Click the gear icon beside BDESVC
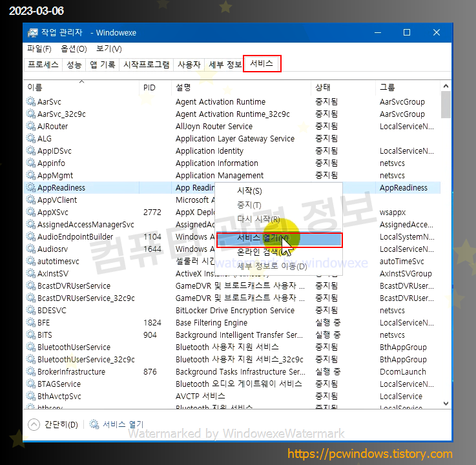Image resolution: width=476 pixels, height=465 pixels. point(30,310)
